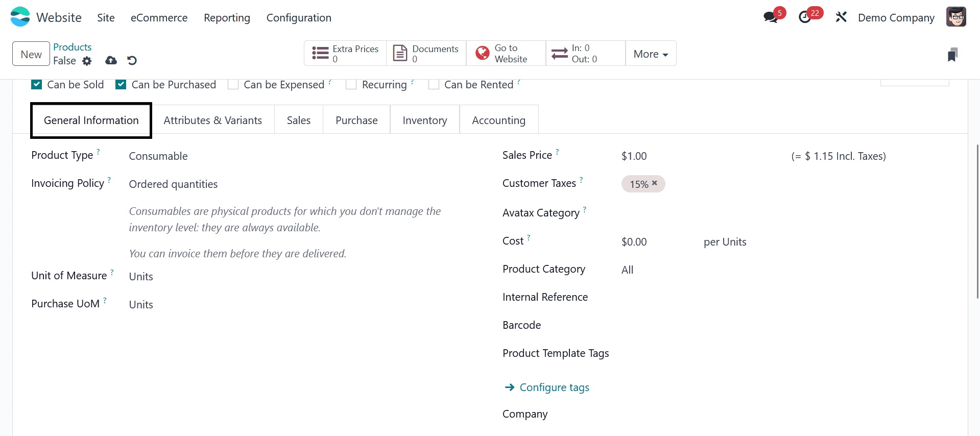The width and height of the screenshot is (980, 436).
Task: Save record with cloud upload icon
Action: 111,61
